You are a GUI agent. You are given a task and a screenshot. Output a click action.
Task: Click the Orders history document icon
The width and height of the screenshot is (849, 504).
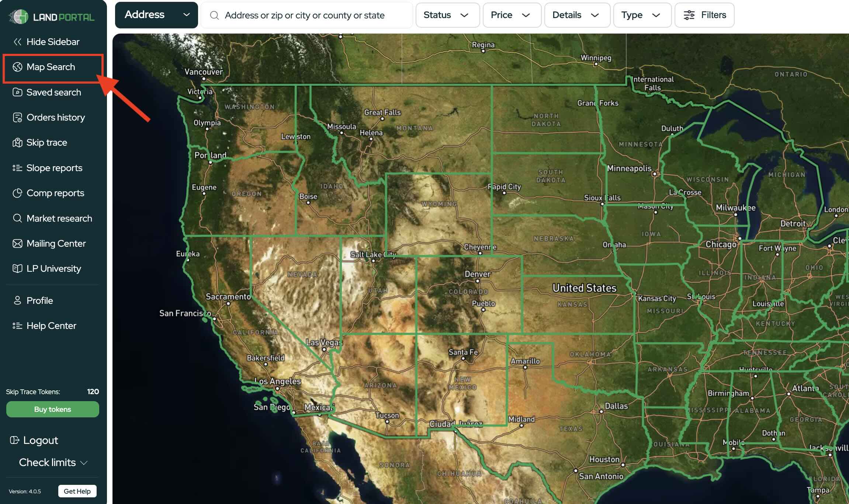point(17,117)
